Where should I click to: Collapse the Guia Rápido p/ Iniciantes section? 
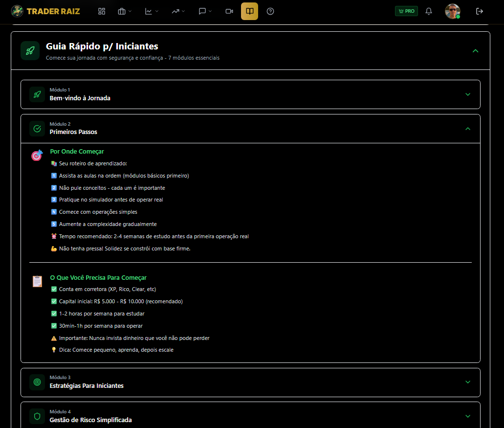(476, 51)
